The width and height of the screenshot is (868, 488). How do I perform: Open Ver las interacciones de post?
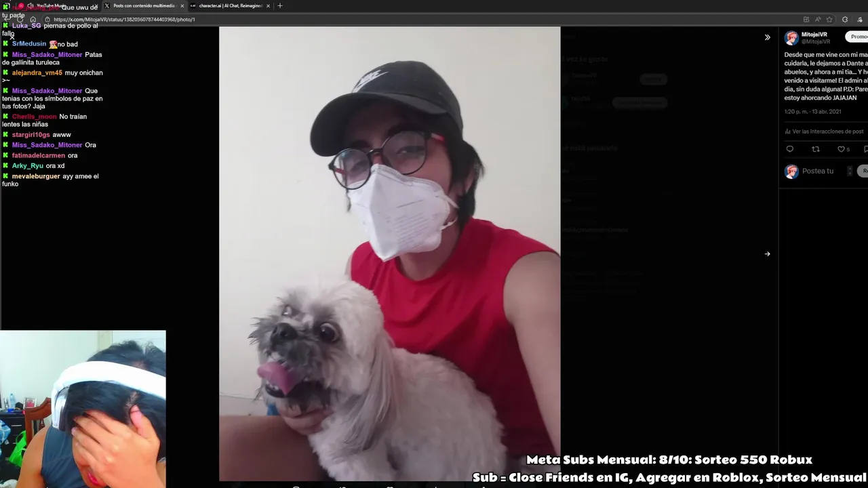(x=824, y=131)
